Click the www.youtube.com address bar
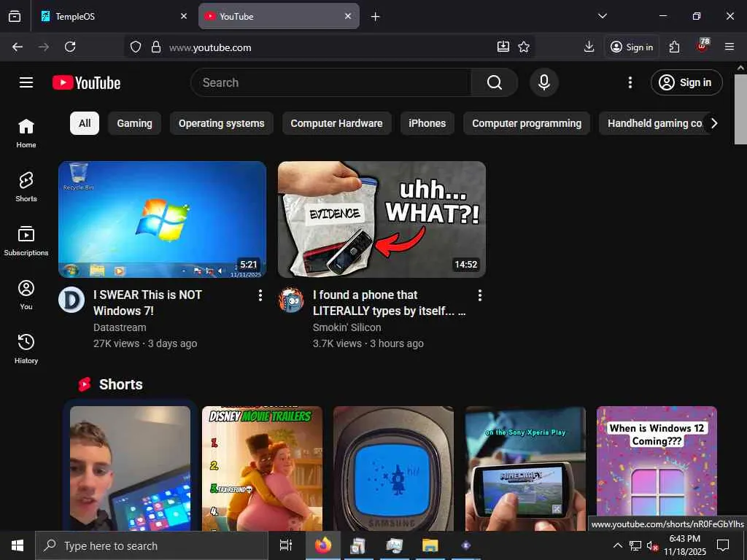Viewport: 747px width, 560px height. 329,47
